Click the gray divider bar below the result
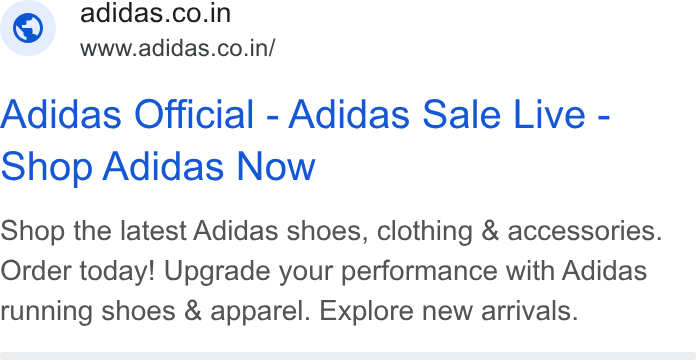This screenshot has width=696, height=360. (348, 356)
